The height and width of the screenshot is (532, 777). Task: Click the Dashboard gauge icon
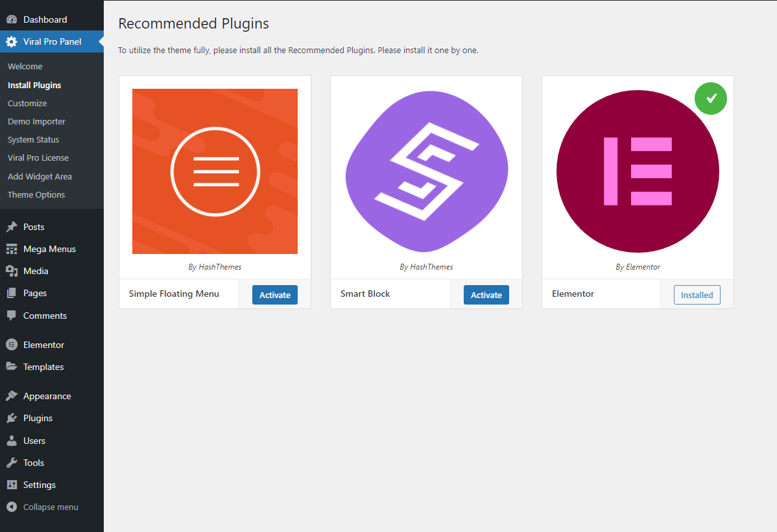coord(12,19)
